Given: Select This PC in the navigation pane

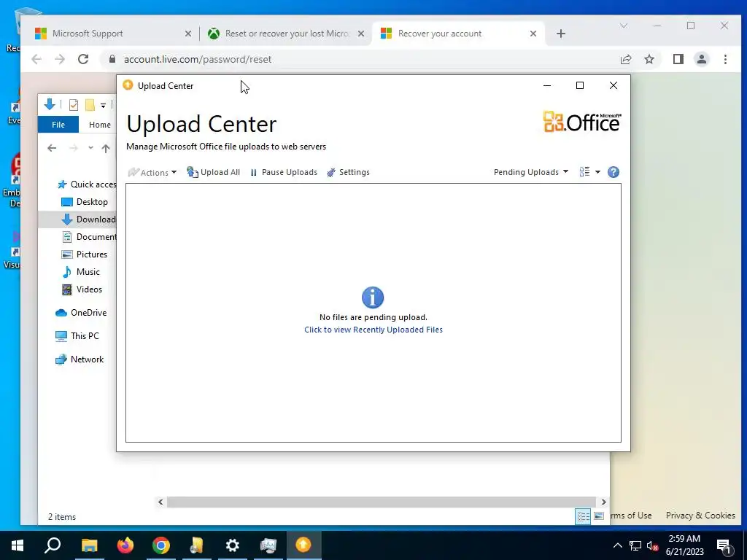Looking at the screenshot, I should coord(77,336).
